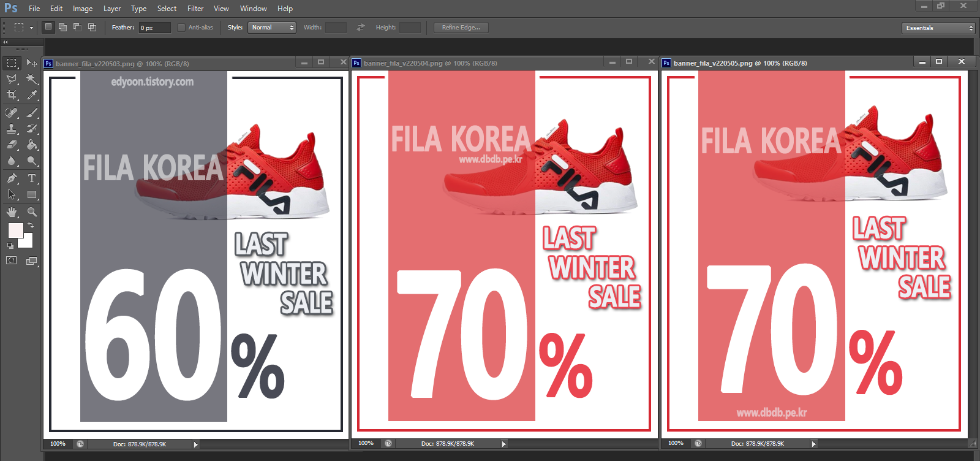Open the Image menu
Screen dimensions: 980x461
pyautogui.click(x=83, y=9)
